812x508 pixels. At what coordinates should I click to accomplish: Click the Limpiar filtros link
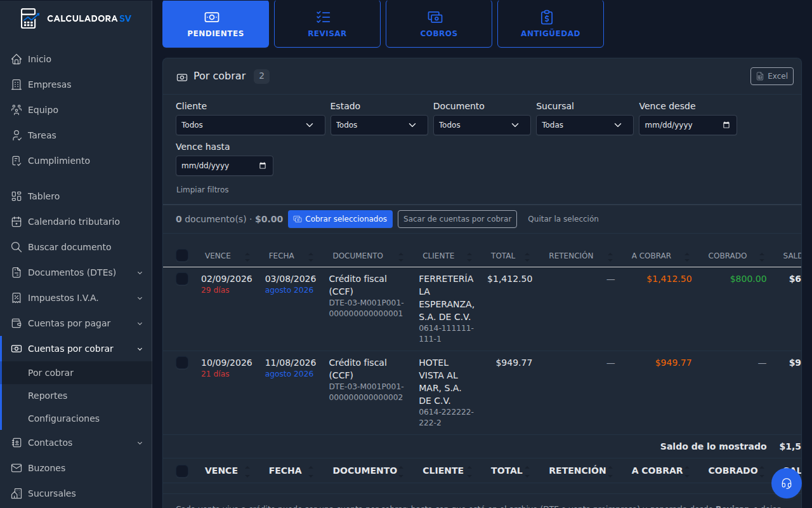[202, 190]
